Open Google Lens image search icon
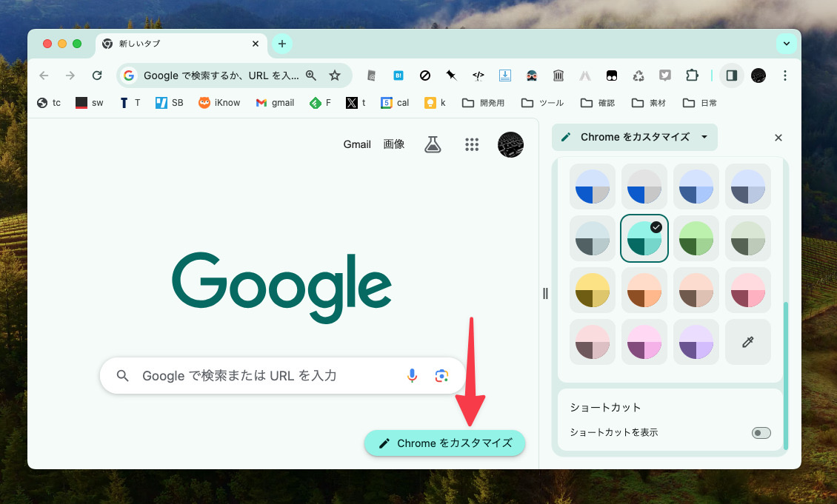 441,376
